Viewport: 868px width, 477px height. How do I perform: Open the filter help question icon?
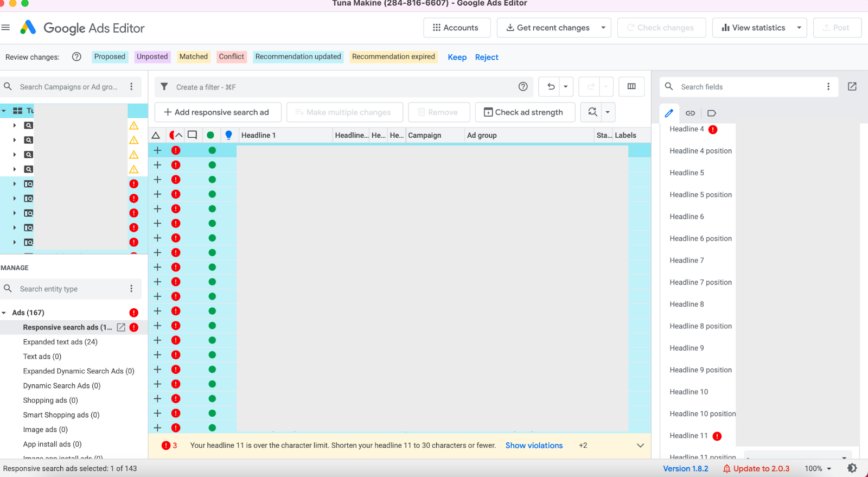[x=523, y=87]
